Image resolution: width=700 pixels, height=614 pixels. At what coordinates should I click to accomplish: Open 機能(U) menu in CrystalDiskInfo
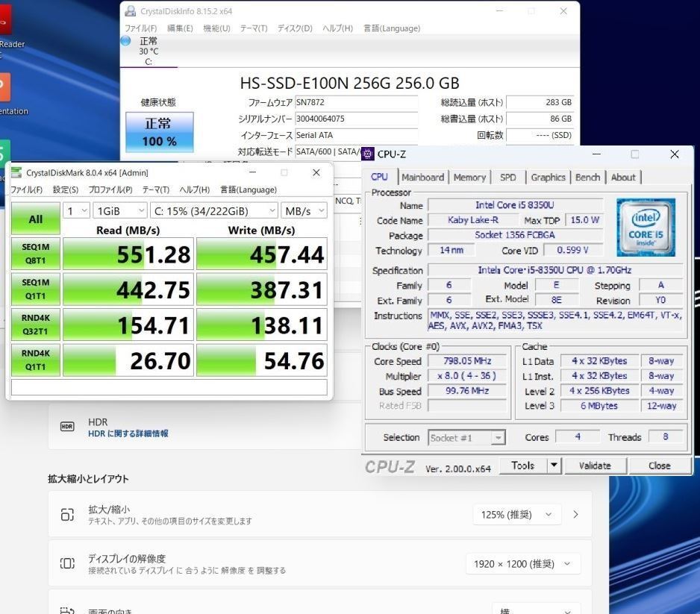point(216,28)
